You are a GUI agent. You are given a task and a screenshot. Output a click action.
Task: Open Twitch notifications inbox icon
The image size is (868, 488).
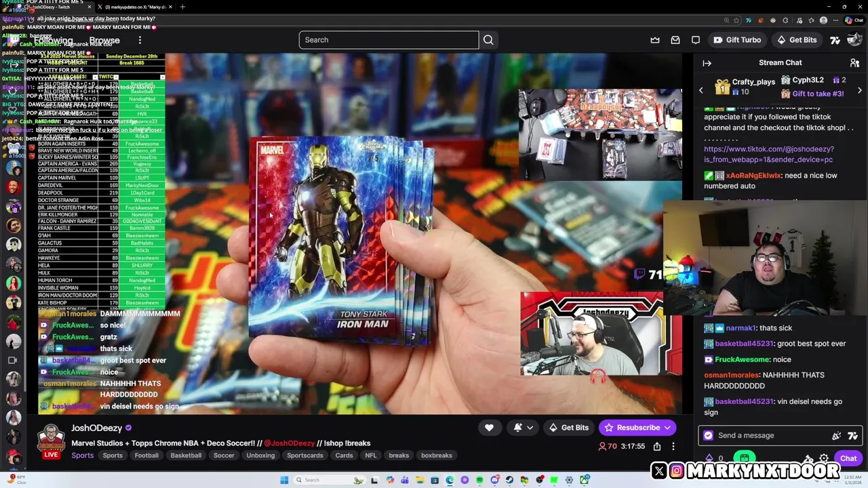675,40
